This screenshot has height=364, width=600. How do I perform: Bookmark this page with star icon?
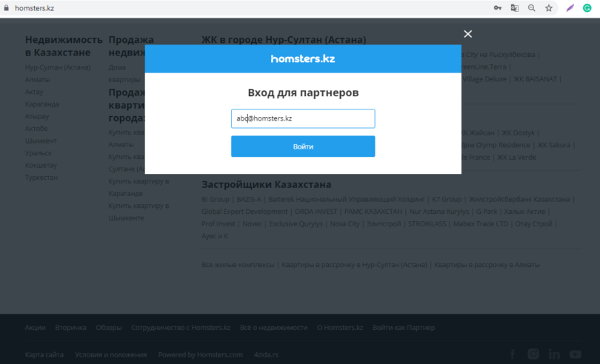click(549, 7)
